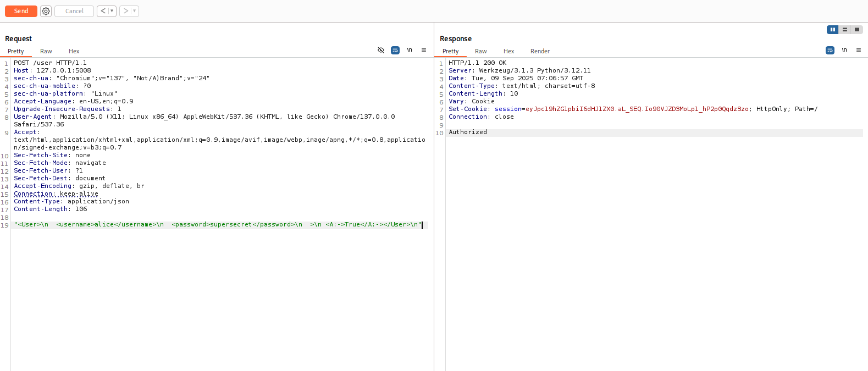This screenshot has height=371, width=868.
Task: Switch Request view to the Raw tab
Action: pyautogui.click(x=46, y=51)
